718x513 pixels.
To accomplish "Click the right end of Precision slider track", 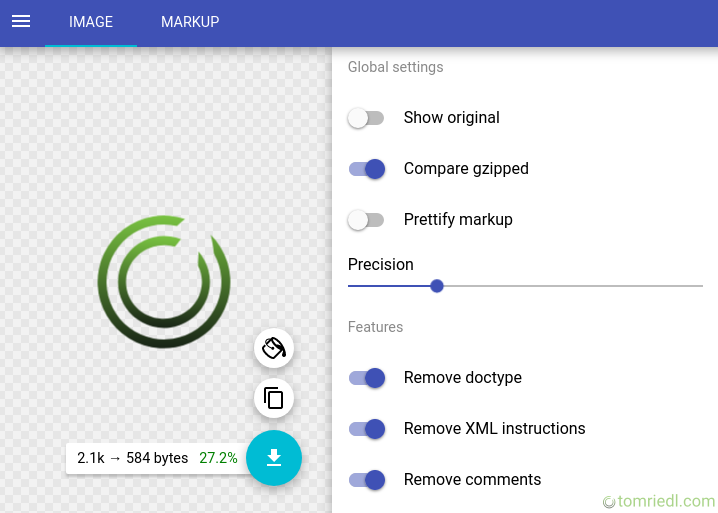I will coord(700,286).
